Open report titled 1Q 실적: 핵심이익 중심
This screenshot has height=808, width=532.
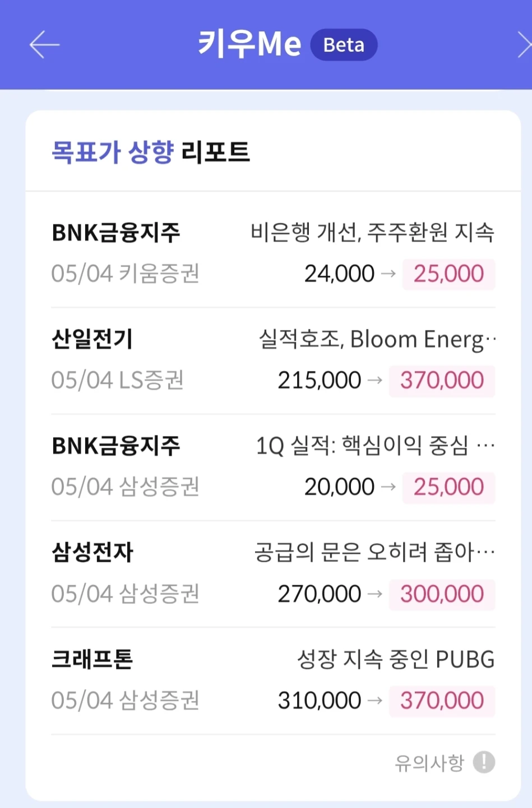click(x=375, y=446)
